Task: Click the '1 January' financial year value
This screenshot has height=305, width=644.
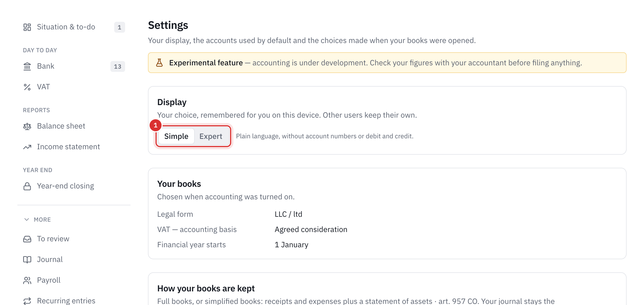Action: [292, 245]
